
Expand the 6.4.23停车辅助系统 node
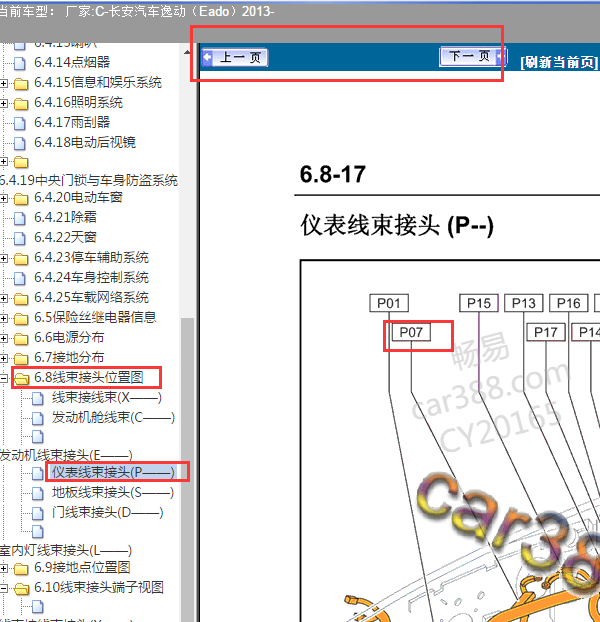(4, 259)
